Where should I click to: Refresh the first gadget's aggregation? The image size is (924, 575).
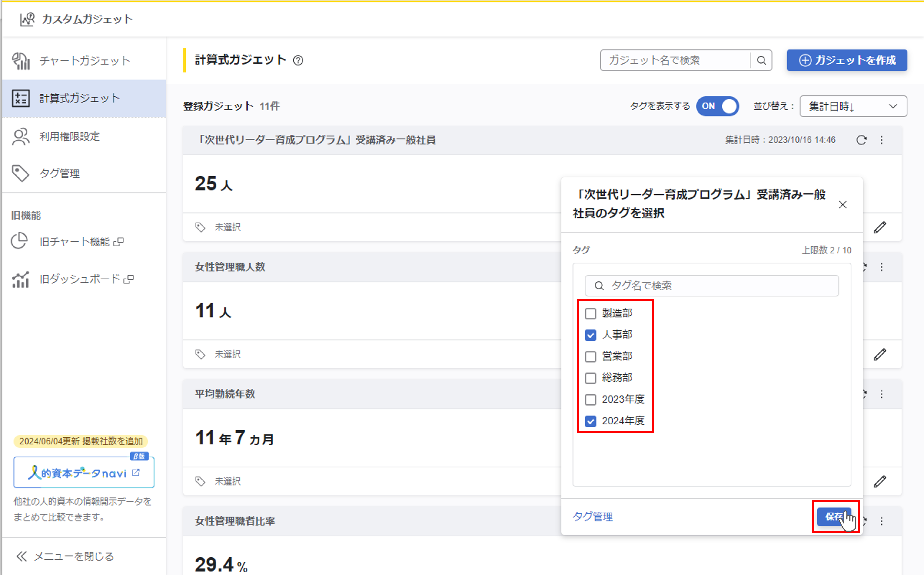click(x=861, y=140)
